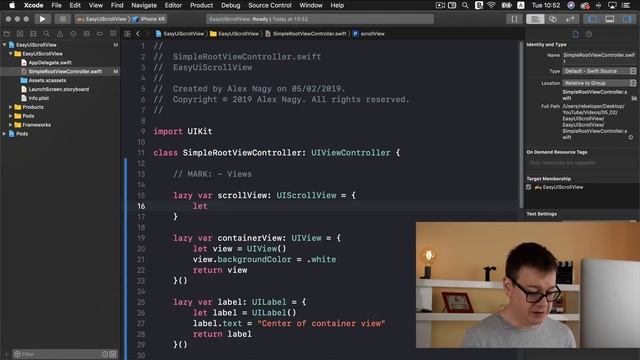Open the related items grid menu
Viewport: 640px width, 360px height.
tap(127, 34)
